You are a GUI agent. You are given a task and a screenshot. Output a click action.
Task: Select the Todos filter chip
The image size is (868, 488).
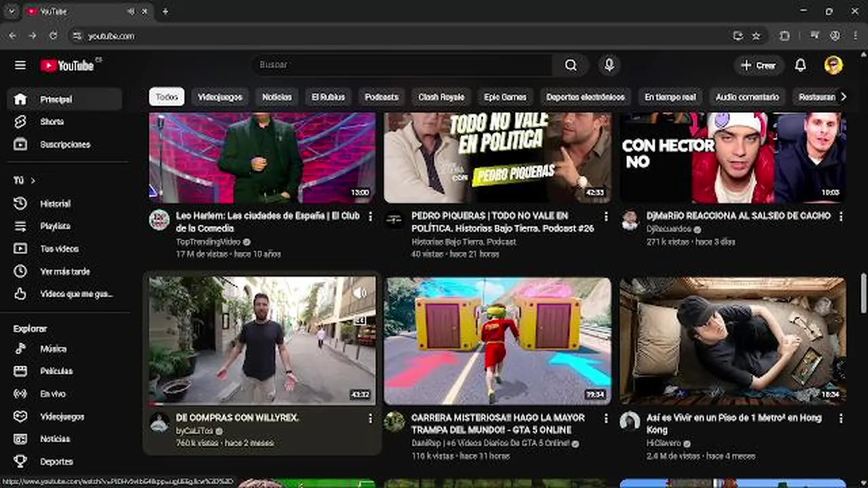tap(167, 97)
